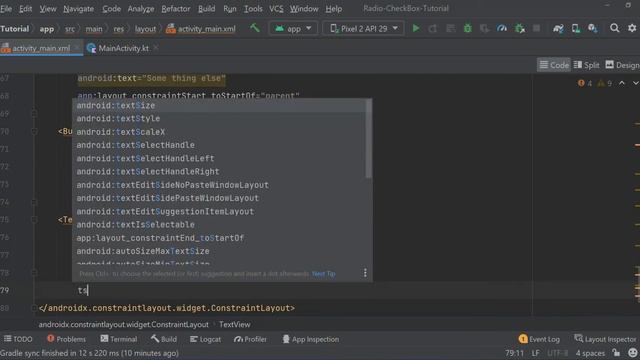Switch editor to Split view
The image size is (640, 360).
click(x=587, y=65)
